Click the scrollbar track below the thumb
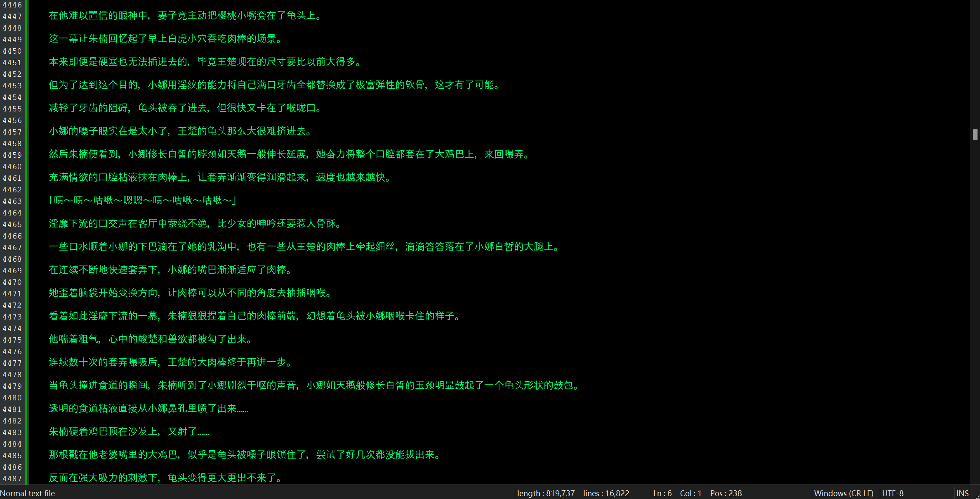The height and width of the screenshot is (499, 980). coord(975,310)
